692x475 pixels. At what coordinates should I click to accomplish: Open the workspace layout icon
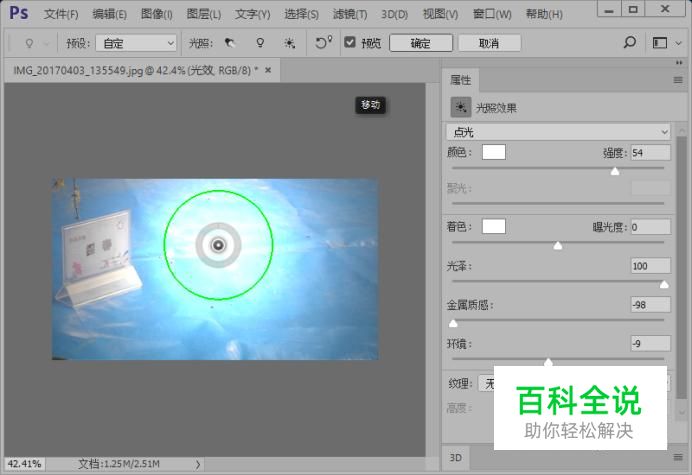[660, 43]
